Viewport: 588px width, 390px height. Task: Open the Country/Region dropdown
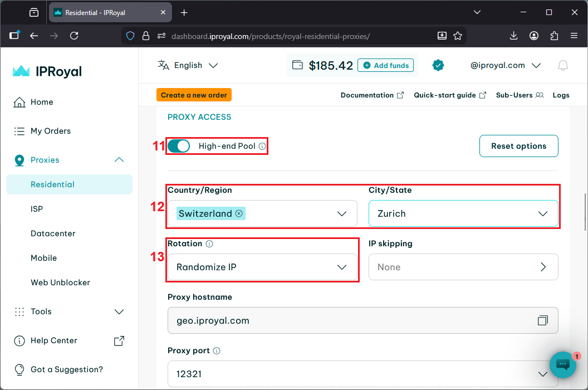tap(262, 213)
